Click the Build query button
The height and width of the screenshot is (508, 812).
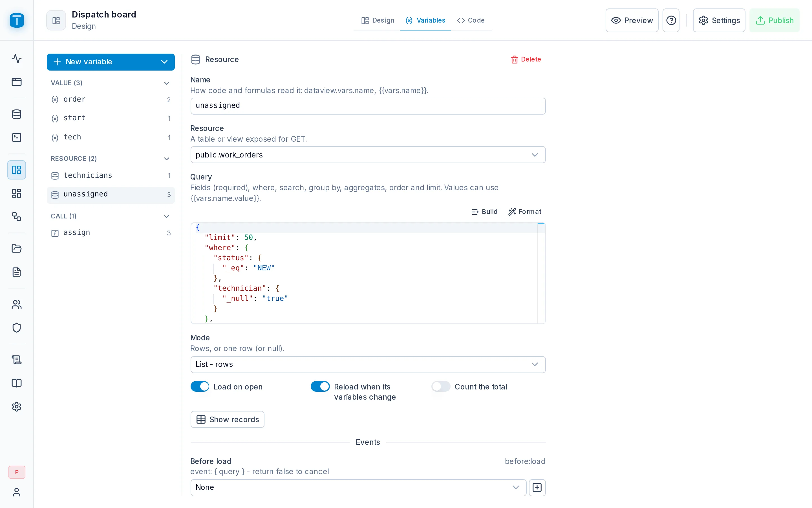pyautogui.click(x=484, y=212)
